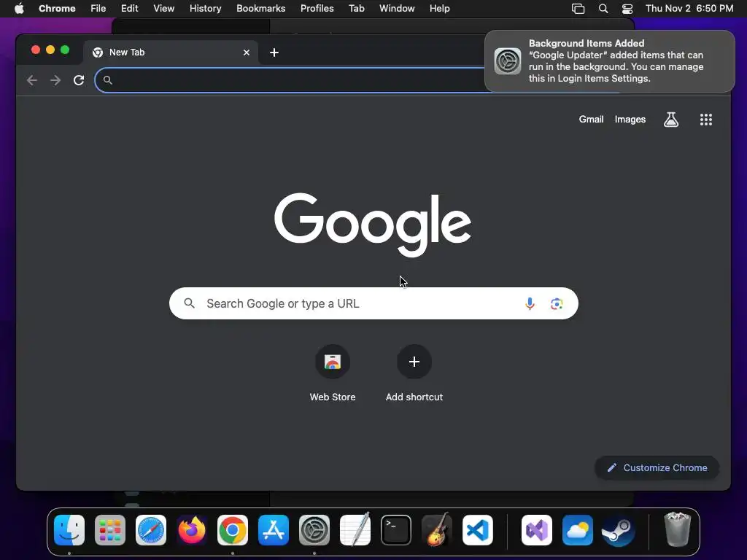Open the Profiles menu
The height and width of the screenshot is (560, 747).
point(317,9)
